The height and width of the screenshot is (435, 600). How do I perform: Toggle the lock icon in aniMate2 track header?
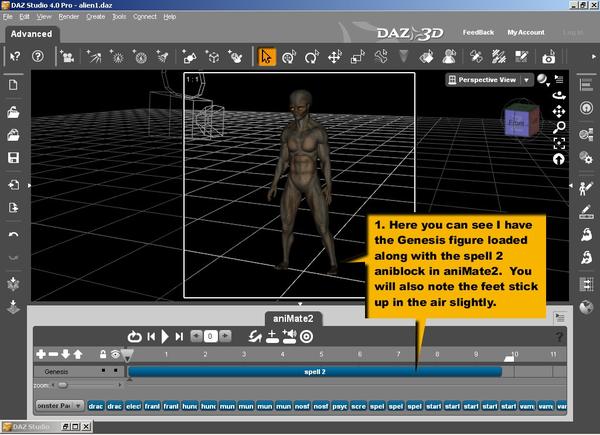pyautogui.click(x=103, y=354)
